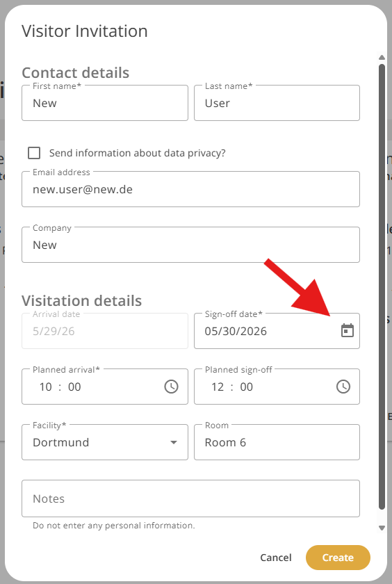Viewport: 392px width, 584px height.
Task: Click the scrollbar down arrow
Action: coord(382,528)
